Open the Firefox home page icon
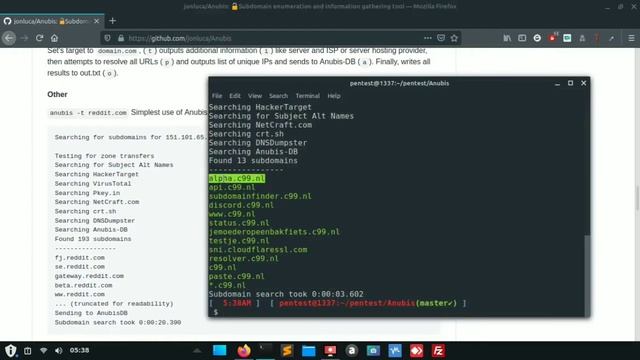Viewport: 640px width, 360px height. 54,38
